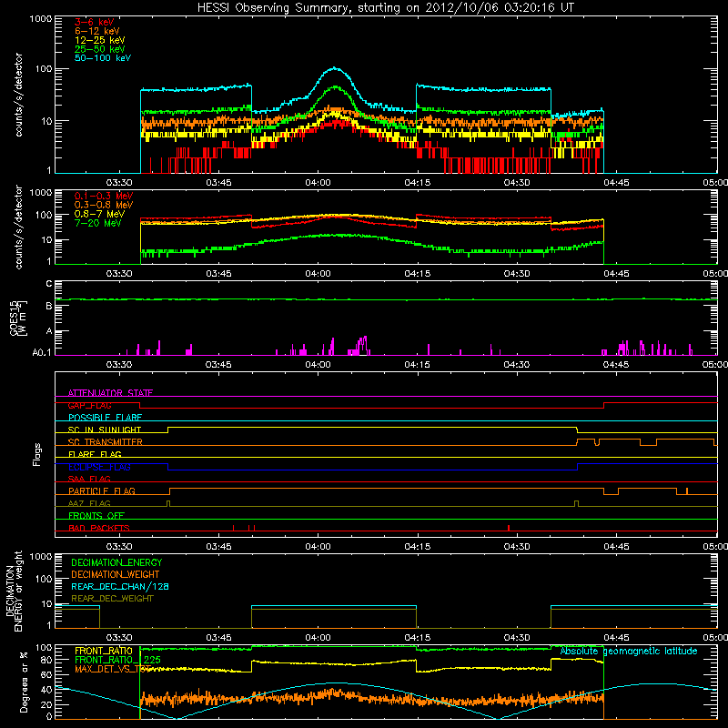Select the 6-12 keV legend label
728x728 pixels.
[x=97, y=31]
